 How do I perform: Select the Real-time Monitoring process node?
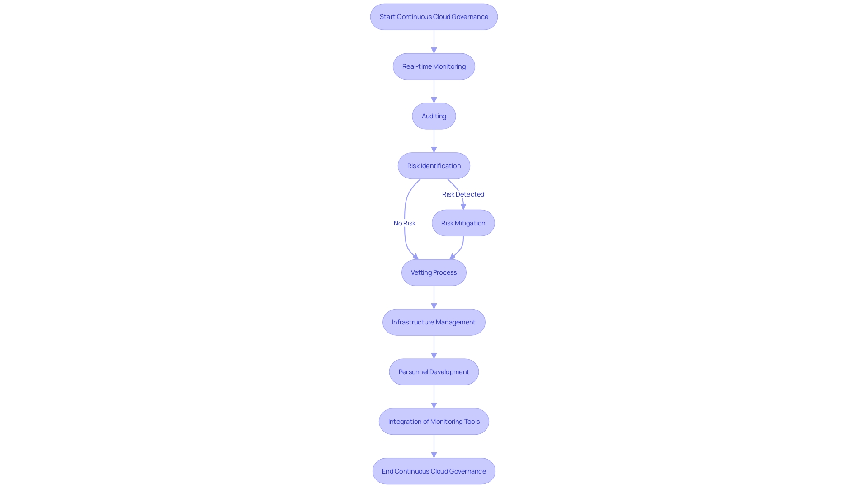point(434,66)
